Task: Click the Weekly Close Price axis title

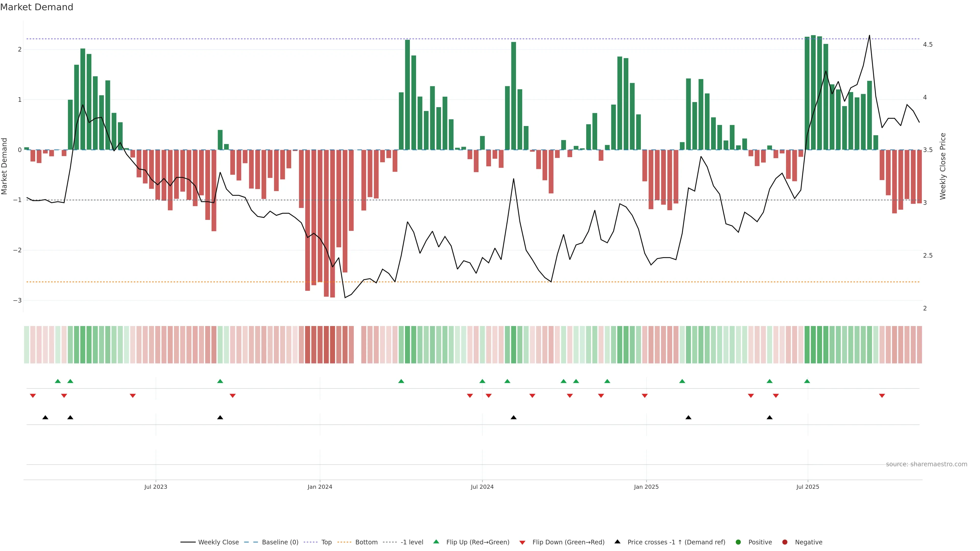Action: [943, 166]
